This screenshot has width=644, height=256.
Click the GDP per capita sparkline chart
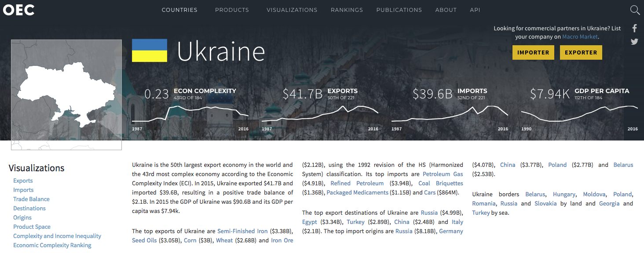coord(580,114)
